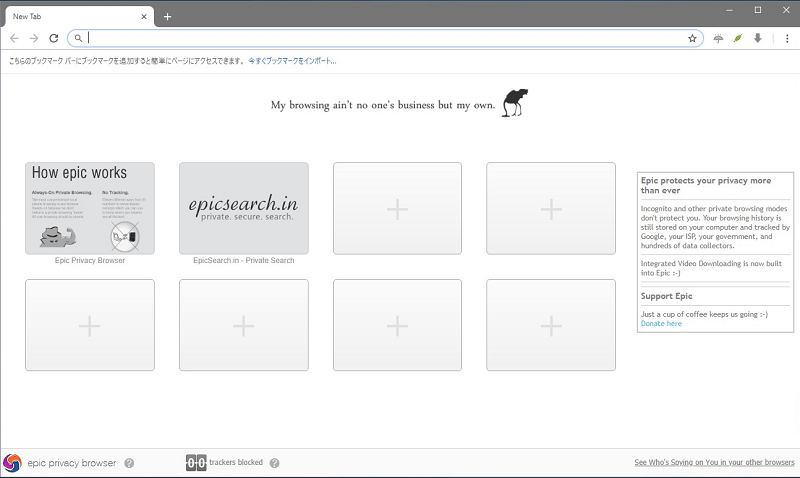The height and width of the screenshot is (478, 800).
Task: Open the epicsearch.in thumbnail
Action: pyautogui.click(x=244, y=208)
